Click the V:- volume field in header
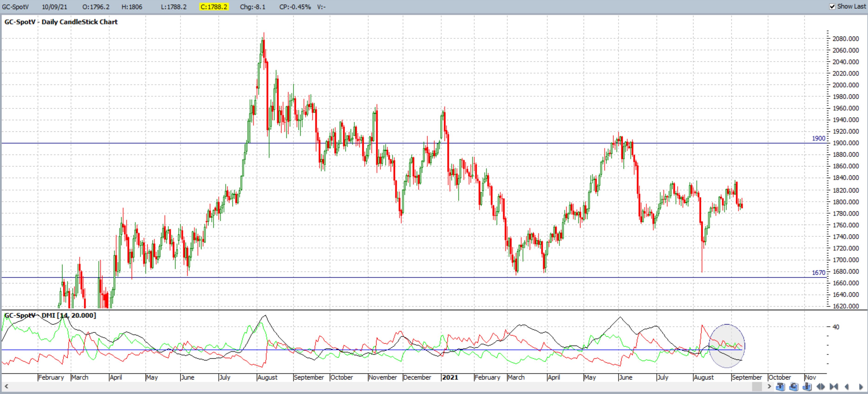The width and height of the screenshot is (868, 394). point(321,7)
